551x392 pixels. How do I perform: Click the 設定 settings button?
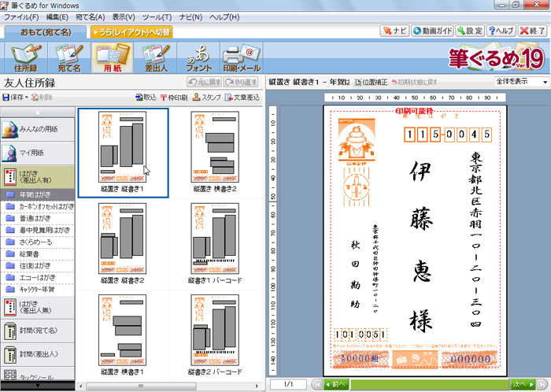(470, 31)
